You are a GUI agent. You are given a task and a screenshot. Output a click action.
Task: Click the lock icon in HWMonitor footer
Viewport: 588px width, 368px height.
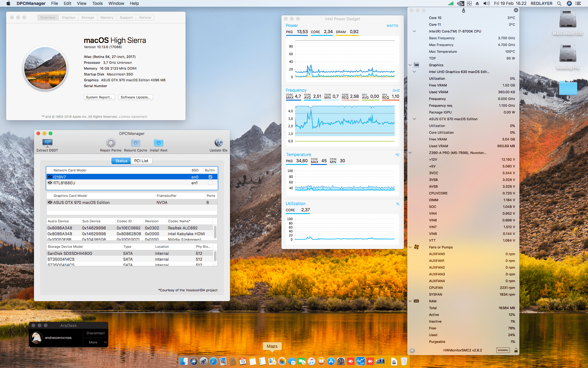[516, 350]
